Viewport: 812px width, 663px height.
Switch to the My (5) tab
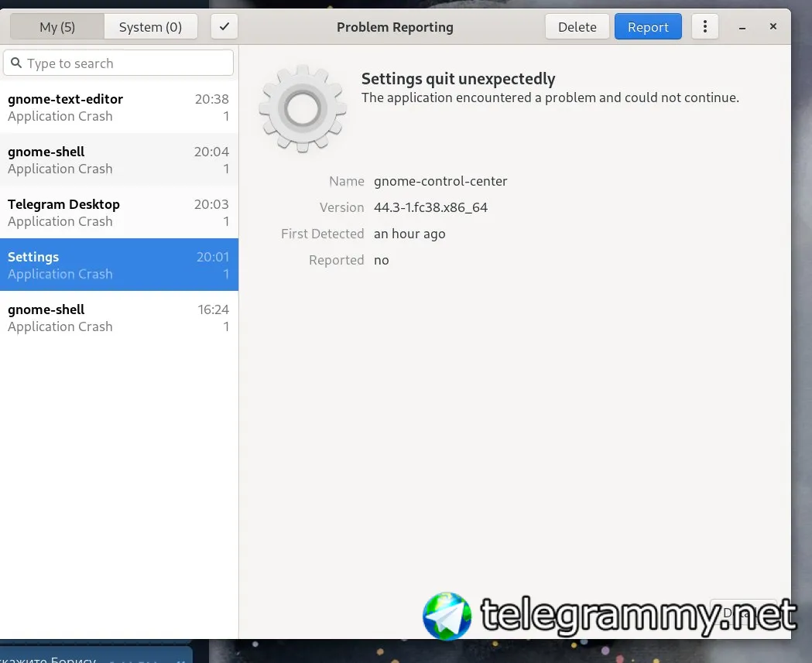[x=57, y=26]
